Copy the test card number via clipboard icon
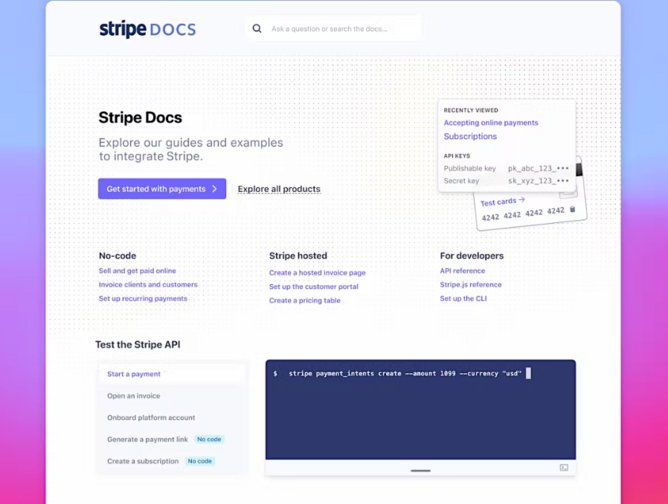Viewport: 668px width, 504px height. [573, 210]
